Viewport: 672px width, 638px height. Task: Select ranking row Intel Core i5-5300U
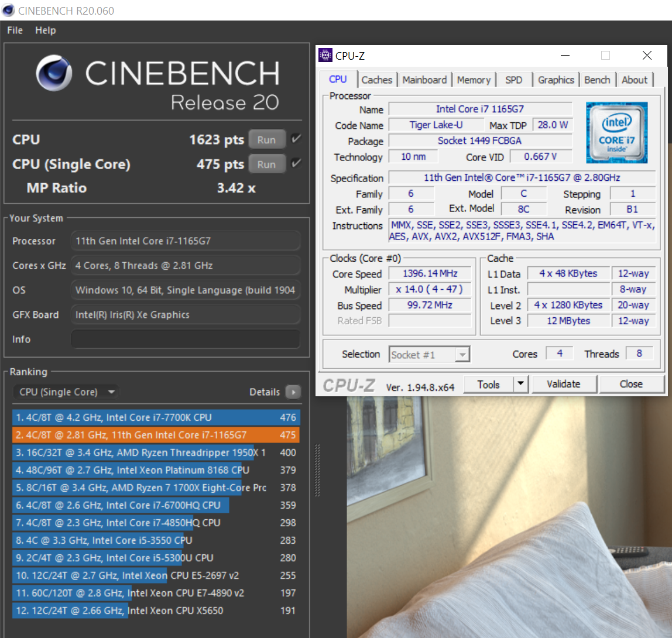pyautogui.click(x=156, y=558)
